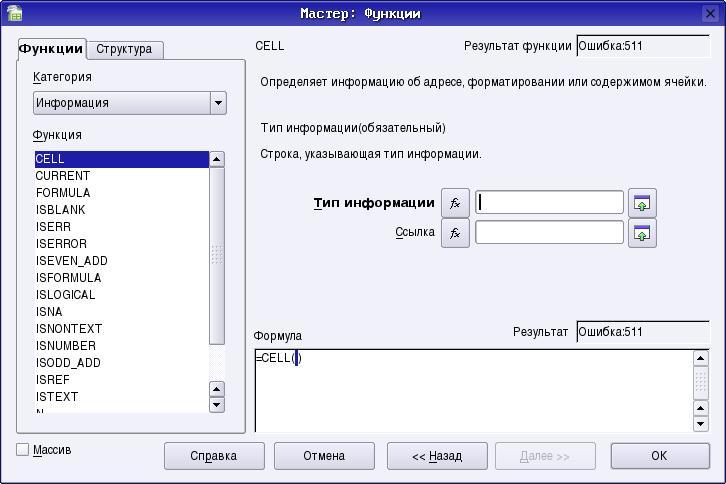Select CURRENT in function list
726x484 pixels.
[122, 176]
